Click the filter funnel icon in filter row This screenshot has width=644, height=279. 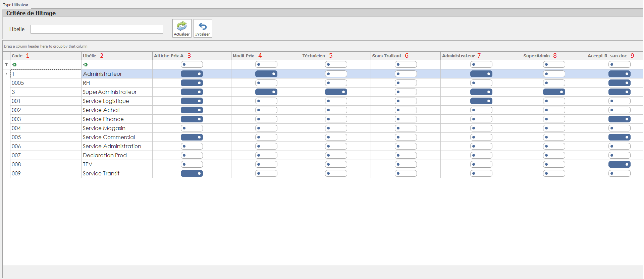[6, 64]
